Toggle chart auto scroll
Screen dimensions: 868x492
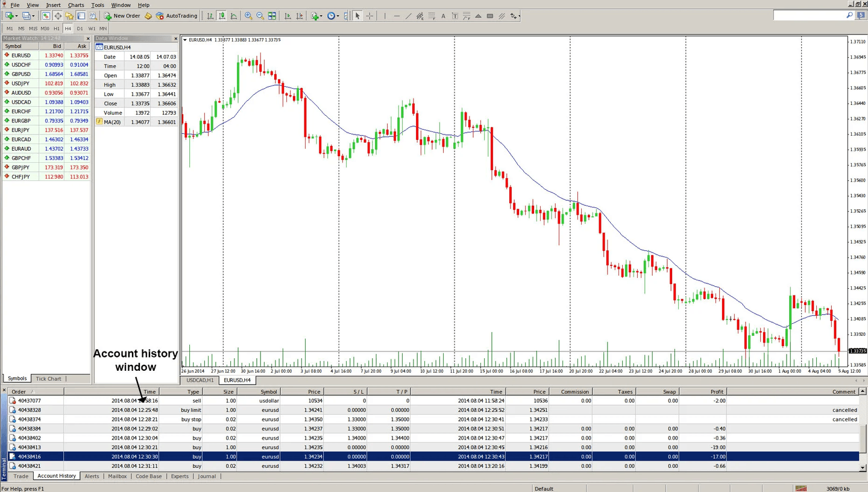pos(288,16)
